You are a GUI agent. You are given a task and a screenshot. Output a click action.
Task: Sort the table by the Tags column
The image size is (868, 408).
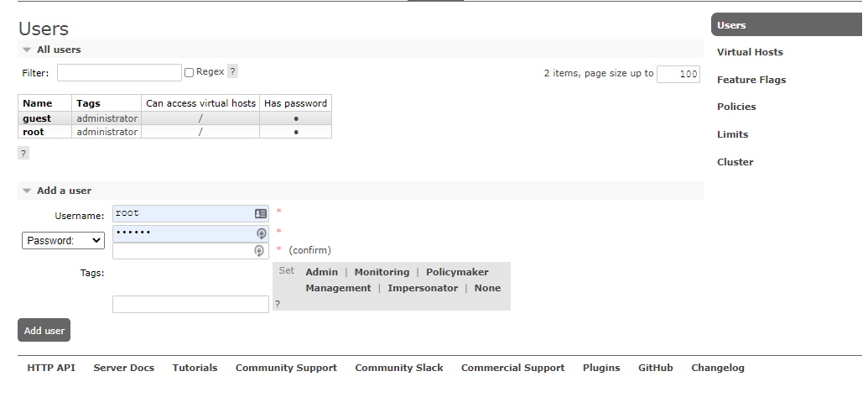88,103
